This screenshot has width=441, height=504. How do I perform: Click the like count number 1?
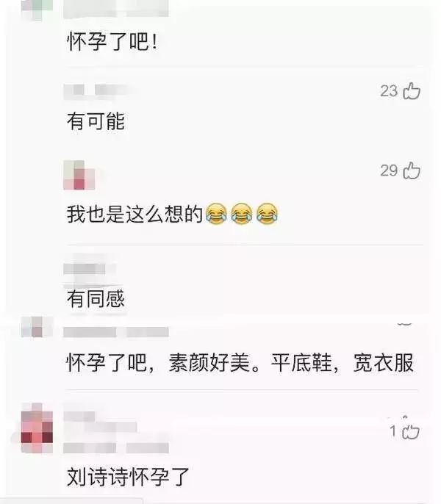(393, 431)
